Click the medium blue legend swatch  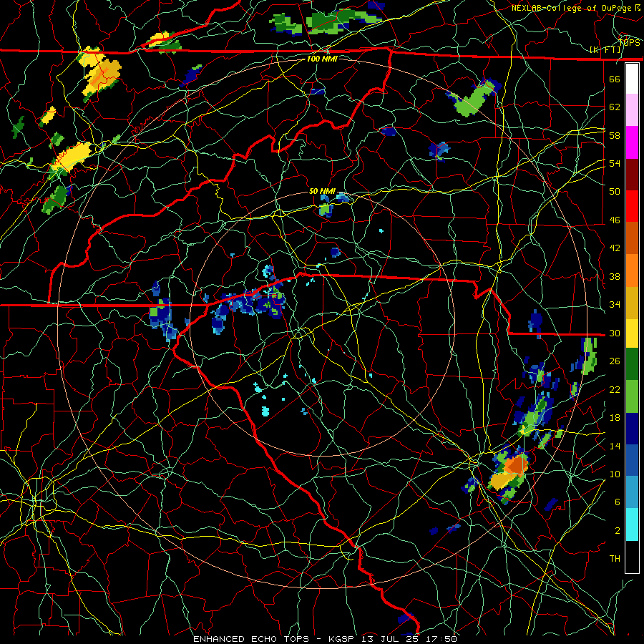coord(632,460)
